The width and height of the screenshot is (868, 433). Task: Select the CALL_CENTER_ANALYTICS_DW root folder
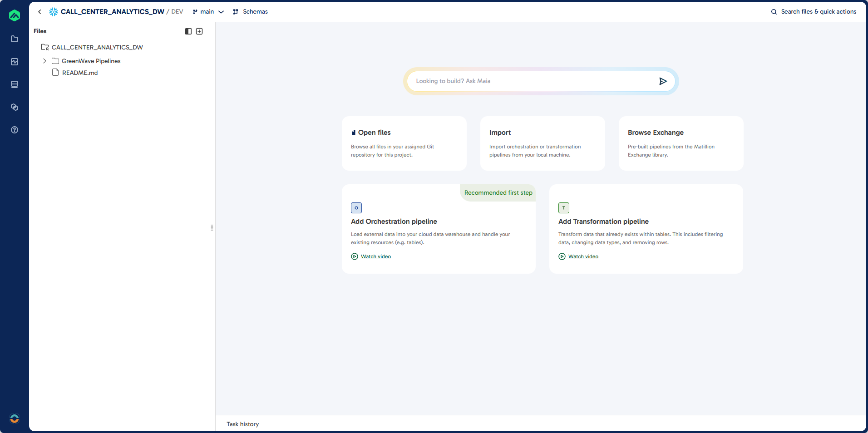[97, 47]
